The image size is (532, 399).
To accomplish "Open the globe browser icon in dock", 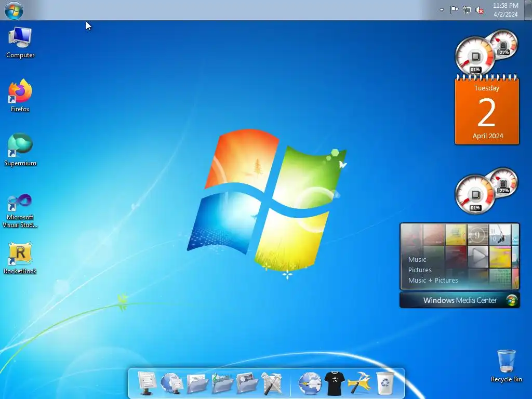I will [x=310, y=383].
